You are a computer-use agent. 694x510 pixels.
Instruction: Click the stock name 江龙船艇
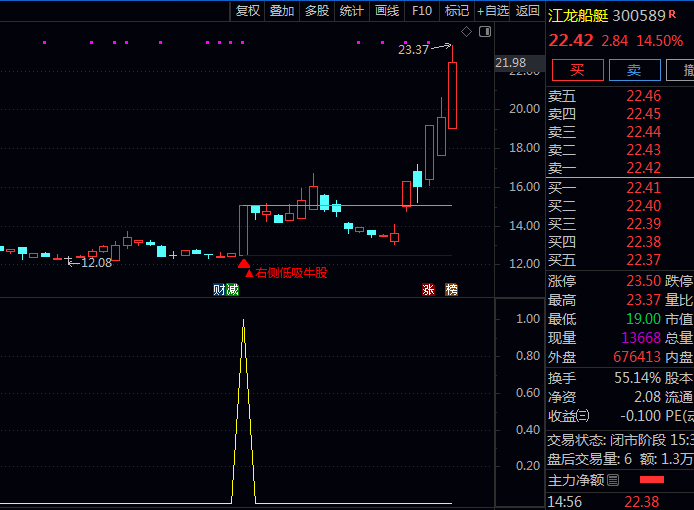[578, 16]
